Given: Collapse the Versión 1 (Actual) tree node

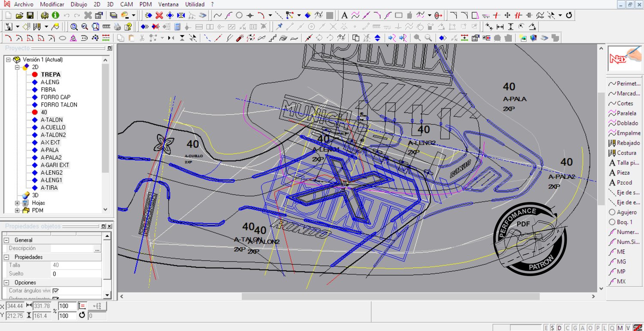Looking at the screenshot, I should pyautogui.click(x=8, y=60).
